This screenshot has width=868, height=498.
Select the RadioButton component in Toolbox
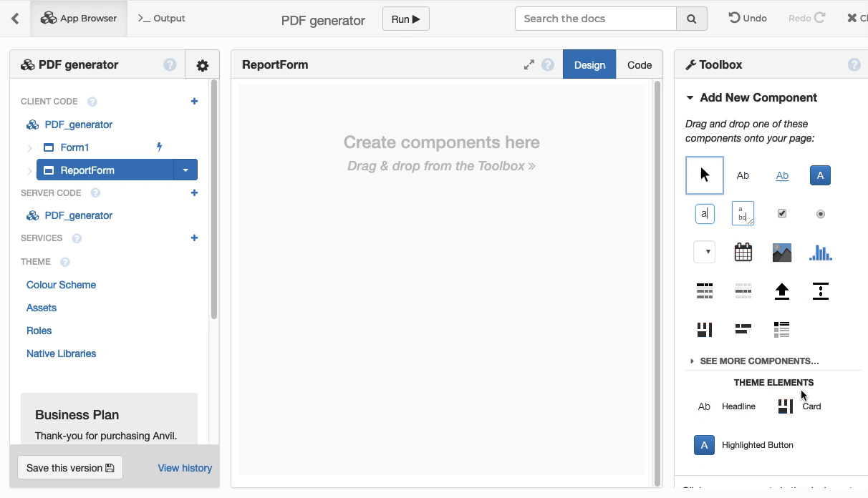[x=820, y=213]
